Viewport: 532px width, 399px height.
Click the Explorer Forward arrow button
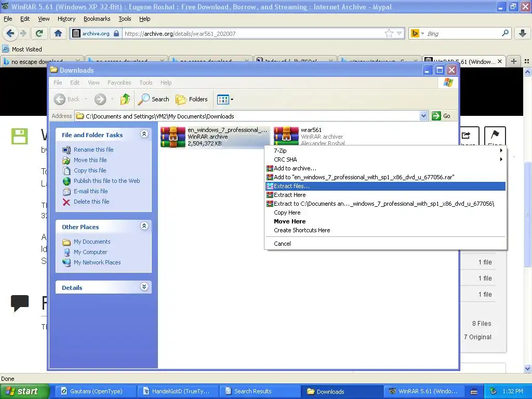100,99
